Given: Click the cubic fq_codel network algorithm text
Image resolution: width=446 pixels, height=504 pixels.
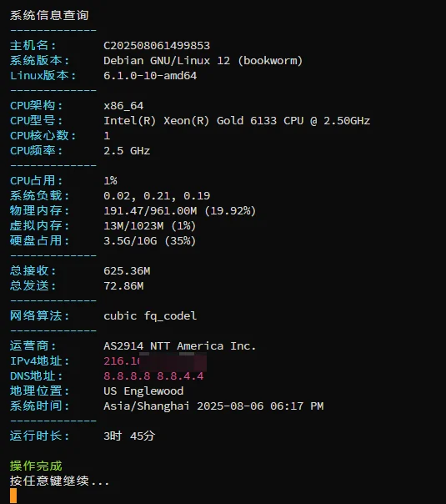Looking at the screenshot, I should 150,316.
